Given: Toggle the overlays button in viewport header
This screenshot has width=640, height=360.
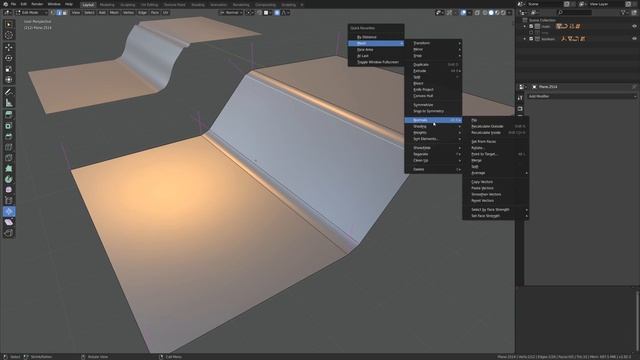Looking at the screenshot, I should 463,13.
